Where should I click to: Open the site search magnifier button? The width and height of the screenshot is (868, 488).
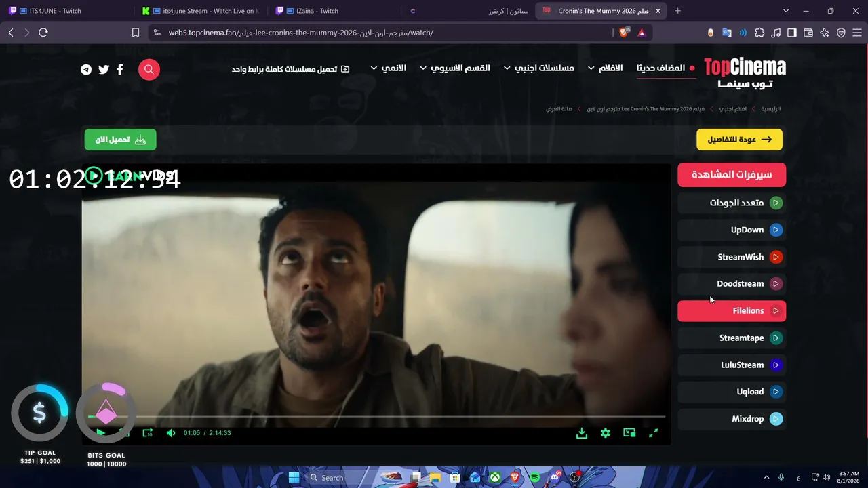click(x=149, y=69)
